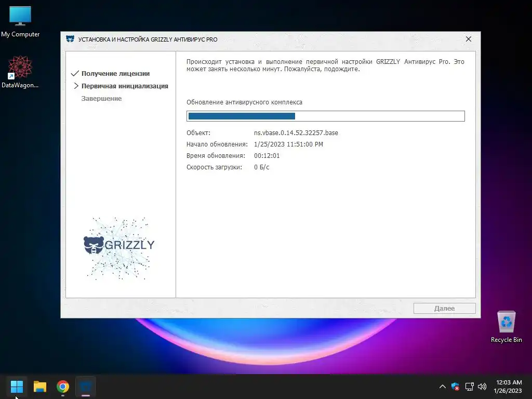Click the file name ns.vbase.0.14.52.32257.base

296,133
